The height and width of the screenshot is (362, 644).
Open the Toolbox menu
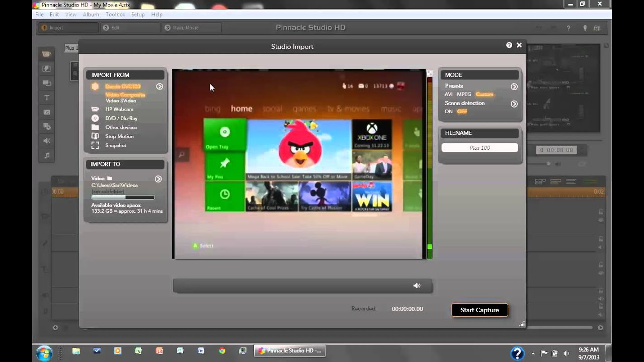coord(115,15)
